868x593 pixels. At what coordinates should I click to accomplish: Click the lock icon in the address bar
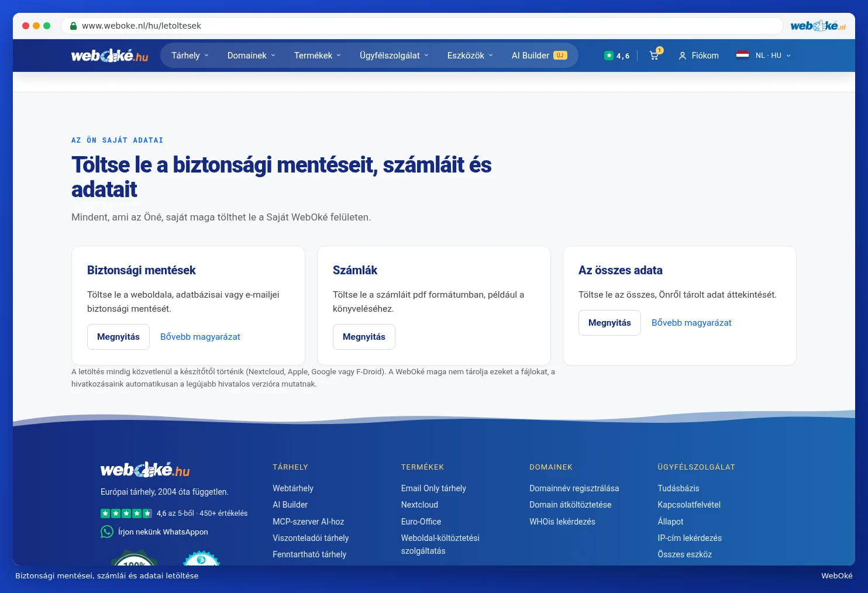pyautogui.click(x=73, y=26)
